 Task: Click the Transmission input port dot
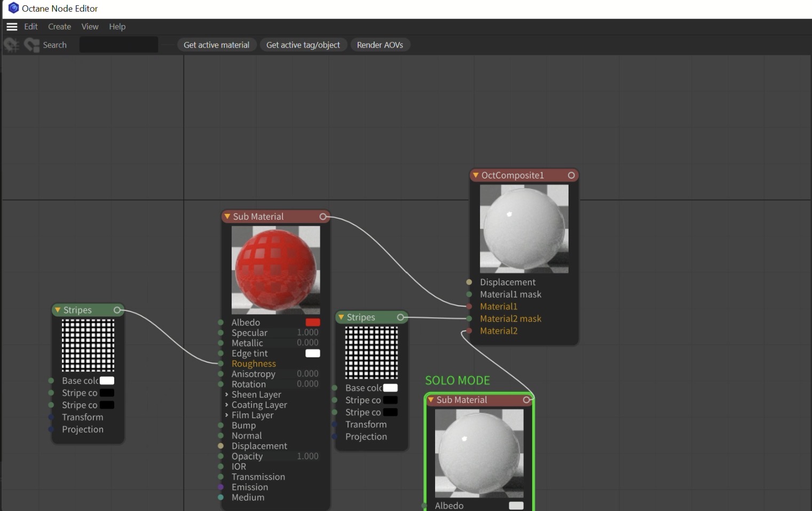[x=220, y=477]
